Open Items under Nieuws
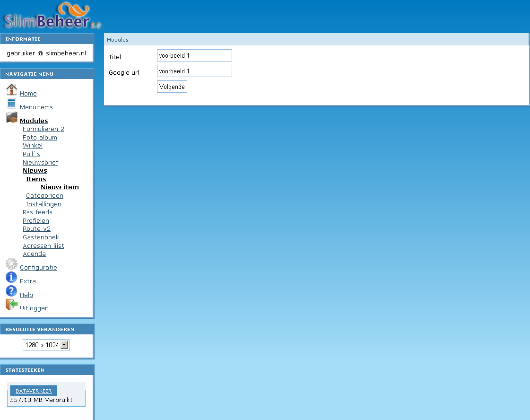Viewport: 530px width, 420px height. [x=36, y=179]
